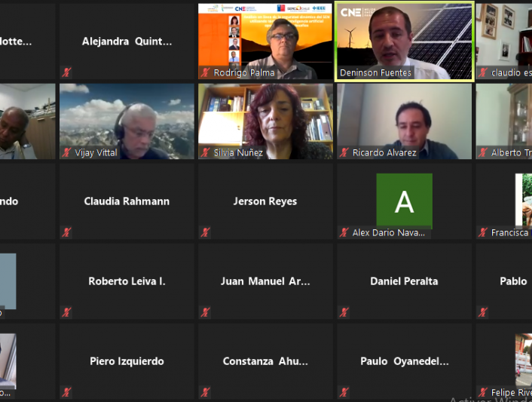Click the green A avatar of Alex Dario
532x402 pixels.
tap(404, 201)
